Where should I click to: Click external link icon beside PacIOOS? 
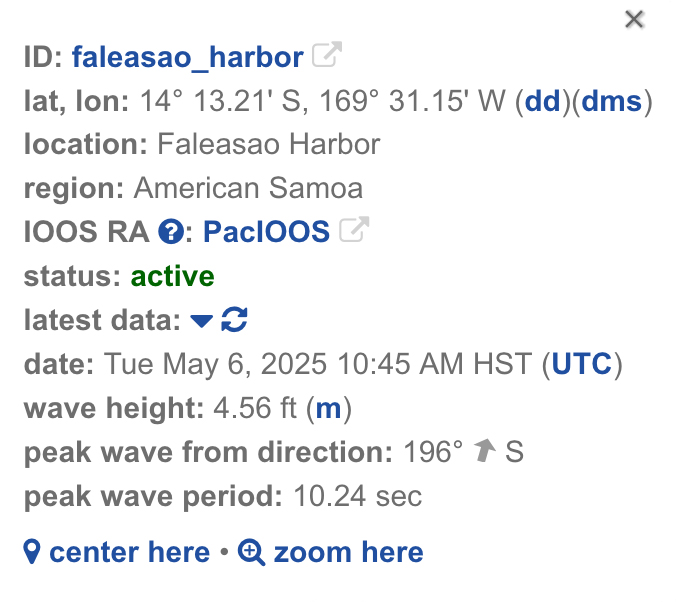pyautogui.click(x=354, y=229)
